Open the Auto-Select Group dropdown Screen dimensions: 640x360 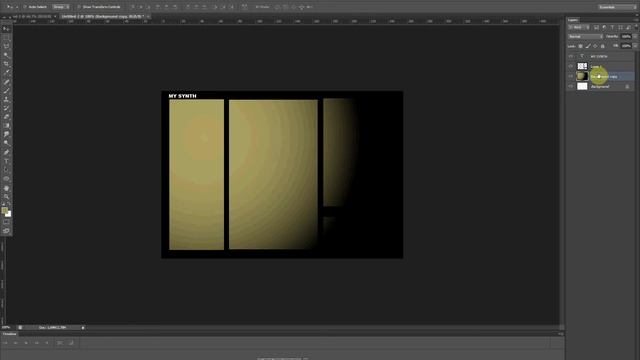tap(61, 7)
